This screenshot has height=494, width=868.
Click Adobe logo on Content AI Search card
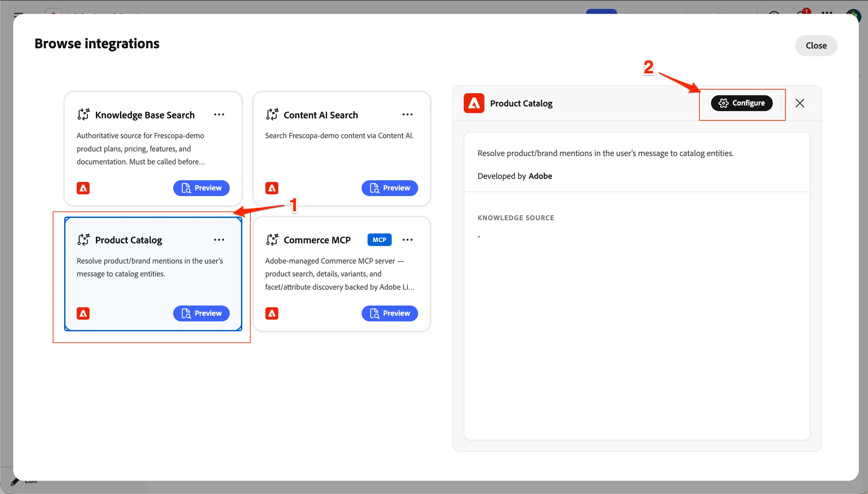coord(272,188)
